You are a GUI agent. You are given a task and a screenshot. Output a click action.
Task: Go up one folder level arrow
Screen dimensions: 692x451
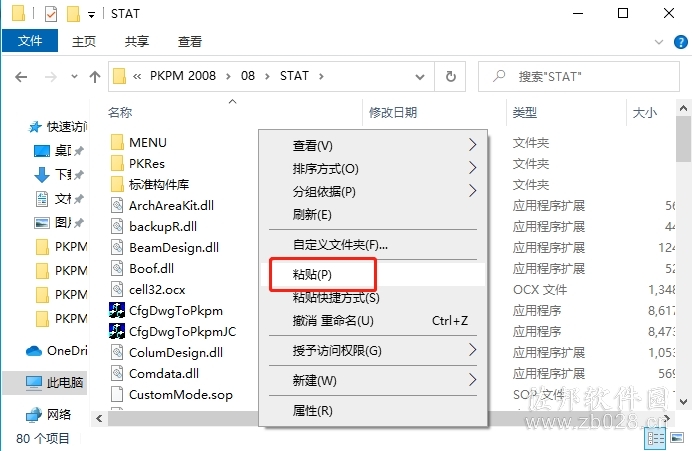94,77
